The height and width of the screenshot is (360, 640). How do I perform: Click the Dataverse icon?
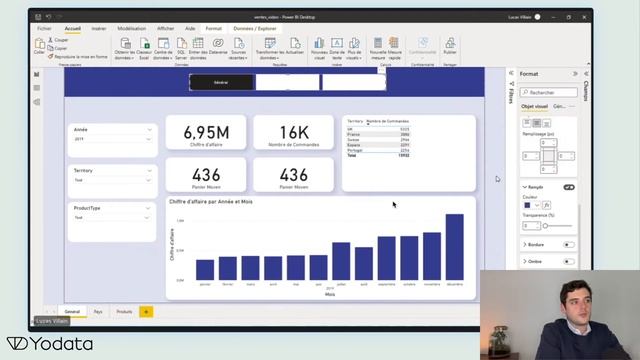[x=218, y=43]
